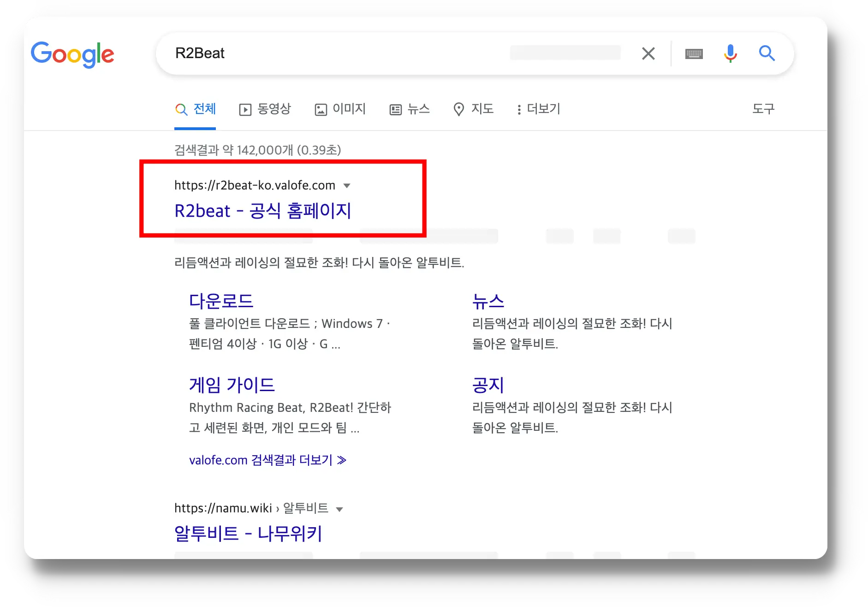Click the blue magnifier search button
Viewport: 868px width, 607px height.
(767, 54)
